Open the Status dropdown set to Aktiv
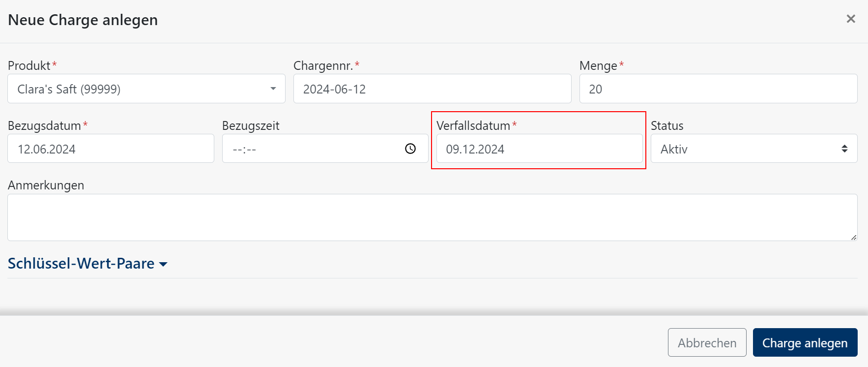 click(754, 149)
